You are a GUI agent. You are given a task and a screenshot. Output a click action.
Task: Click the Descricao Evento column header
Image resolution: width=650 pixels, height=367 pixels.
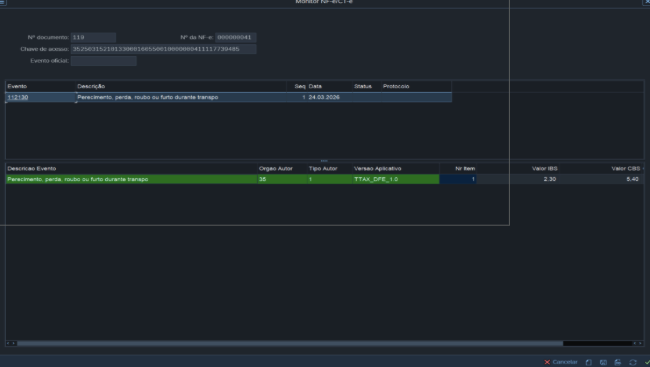(x=131, y=168)
